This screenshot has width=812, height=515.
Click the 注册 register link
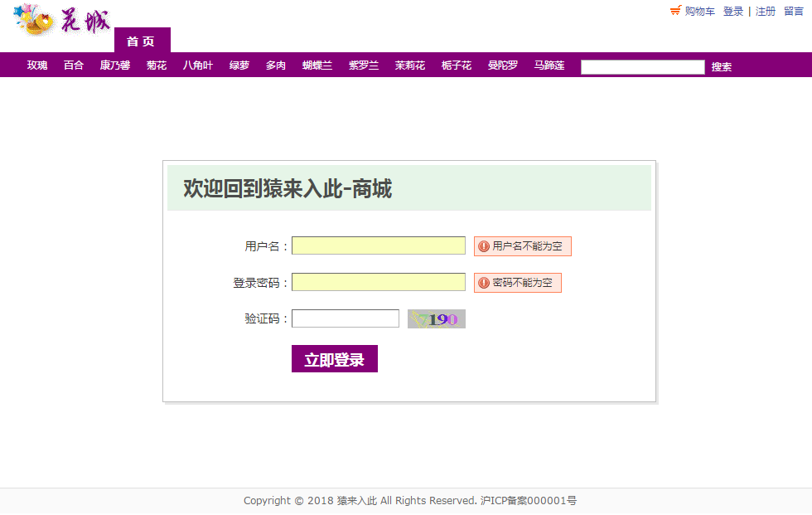(766, 12)
